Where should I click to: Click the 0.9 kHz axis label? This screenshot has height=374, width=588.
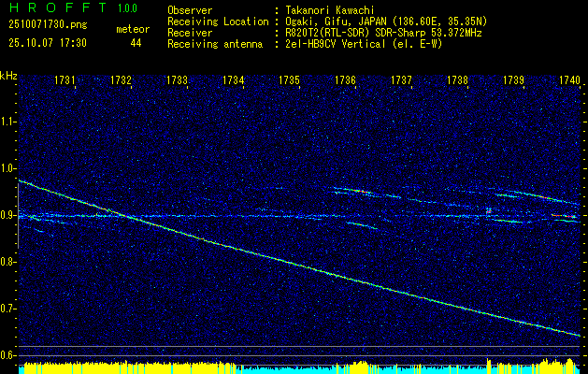[7, 215]
